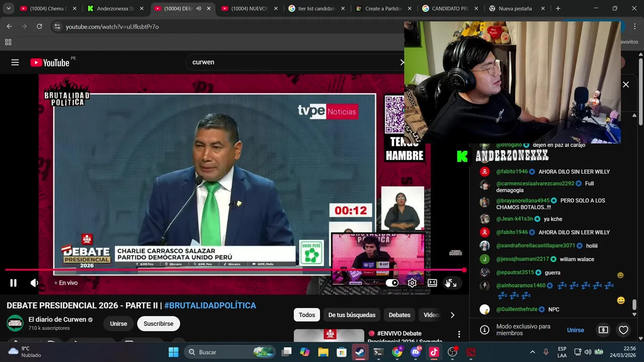Viewport: 644px width, 362px height.
Task: Subscribe with the Suscribirse button
Action: pyautogui.click(x=158, y=324)
